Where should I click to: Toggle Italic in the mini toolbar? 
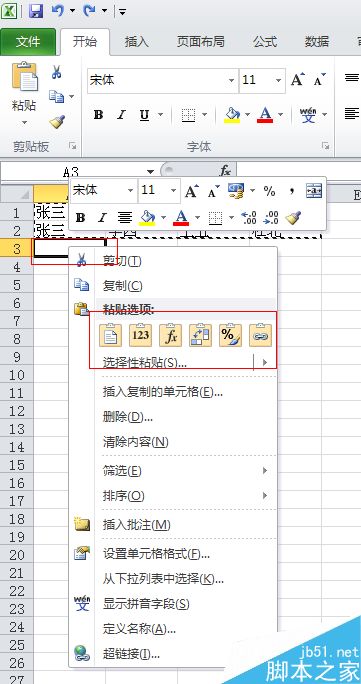pos(102,217)
